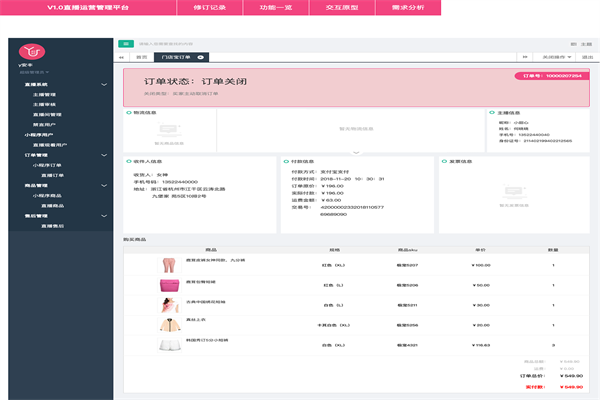Select the 门店宝订单 tab
This screenshot has height=400, width=600.
click(176, 57)
